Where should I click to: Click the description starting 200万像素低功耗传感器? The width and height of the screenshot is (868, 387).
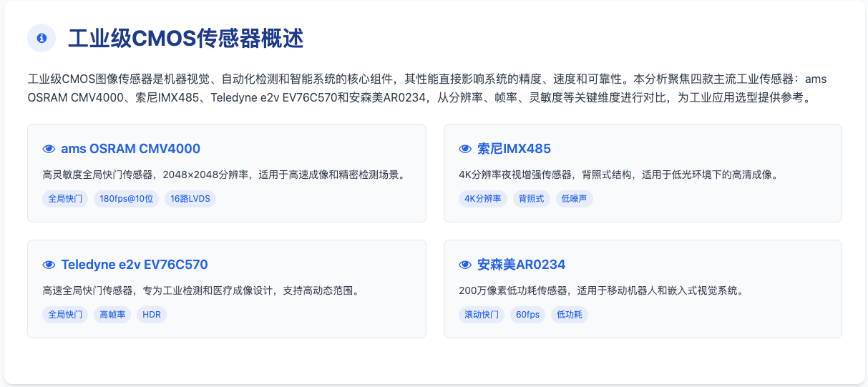click(602, 290)
